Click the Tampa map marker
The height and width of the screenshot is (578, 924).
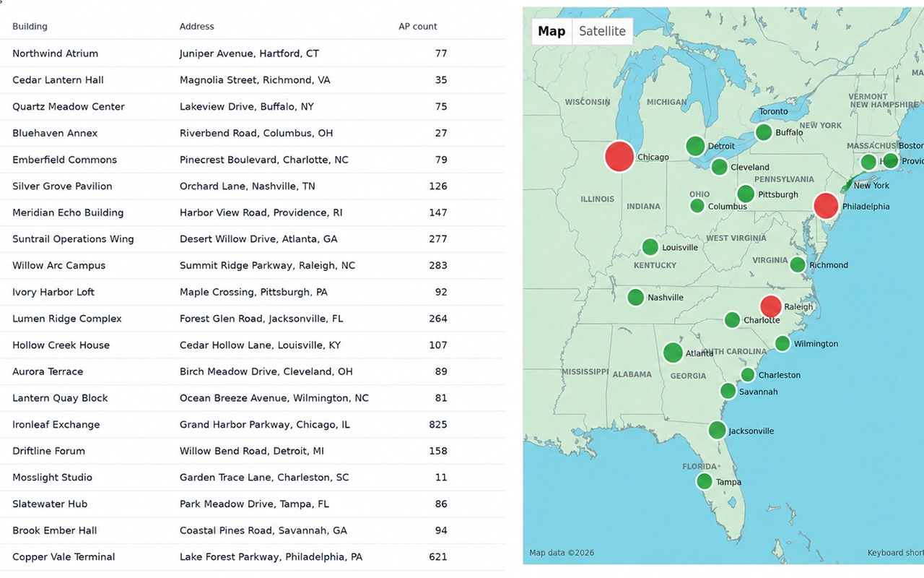tap(705, 481)
